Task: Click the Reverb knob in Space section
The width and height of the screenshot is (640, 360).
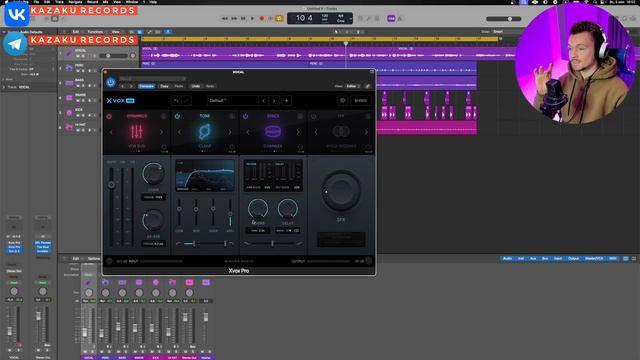Action: click(258, 209)
